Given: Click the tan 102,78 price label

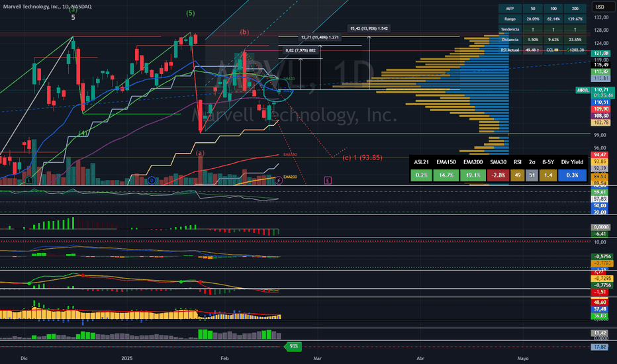Looking at the screenshot, I should click(x=601, y=122).
